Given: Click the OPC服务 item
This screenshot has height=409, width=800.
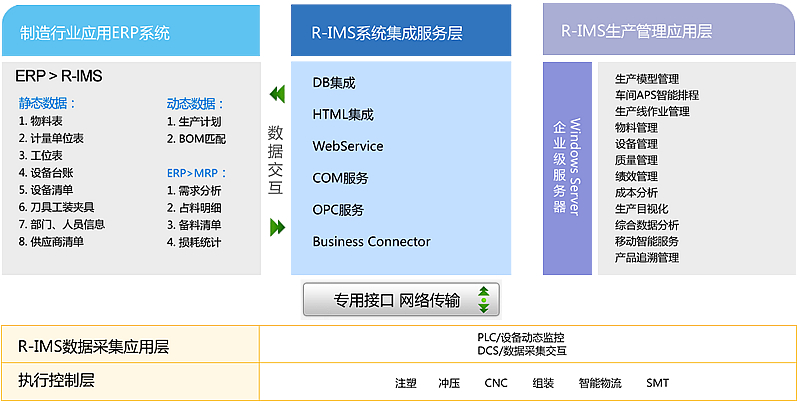Looking at the screenshot, I should point(338,210).
